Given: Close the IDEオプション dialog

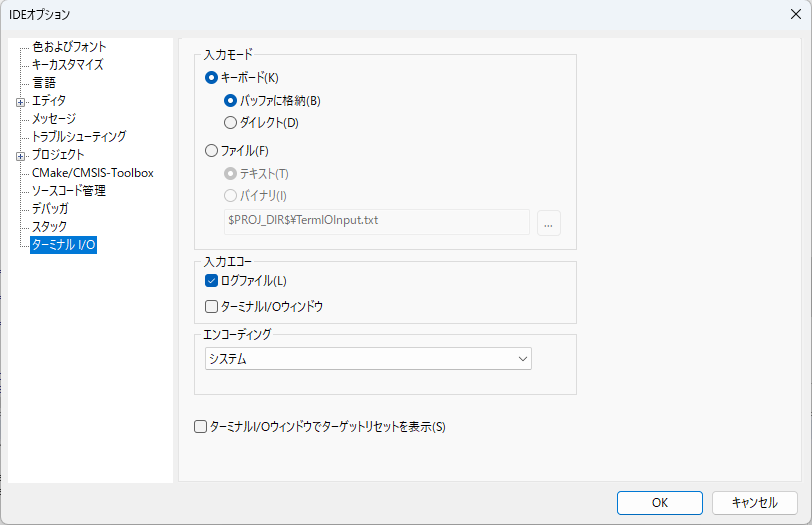Looking at the screenshot, I should point(795,14).
